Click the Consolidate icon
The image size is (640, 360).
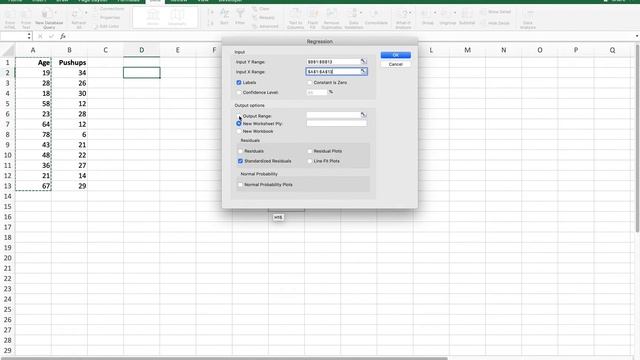point(376,17)
